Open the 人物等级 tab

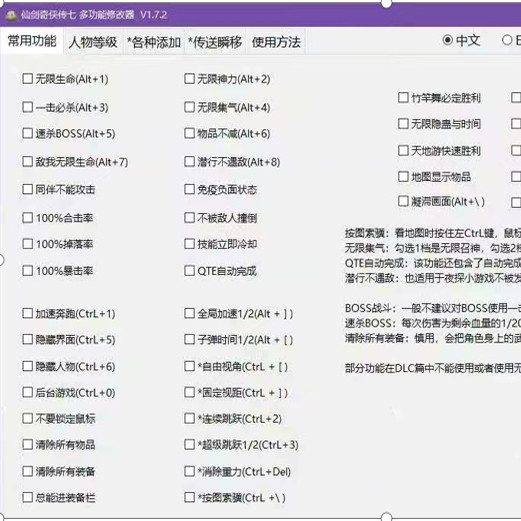[93, 42]
